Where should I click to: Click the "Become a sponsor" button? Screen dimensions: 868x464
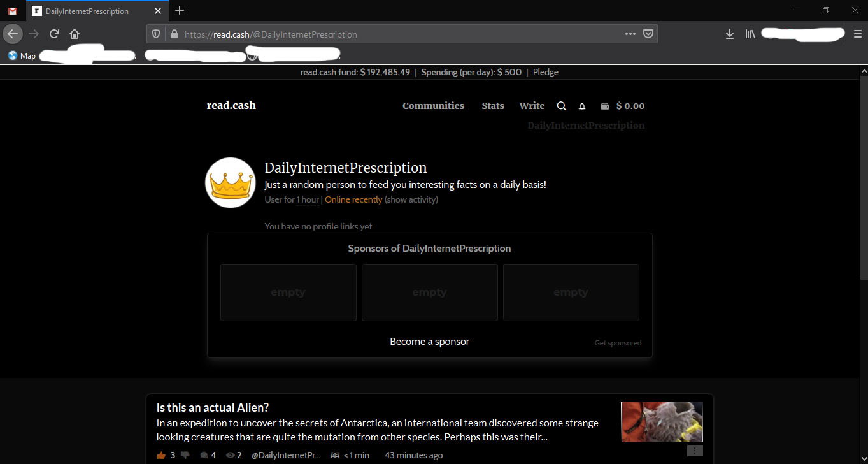(x=430, y=342)
